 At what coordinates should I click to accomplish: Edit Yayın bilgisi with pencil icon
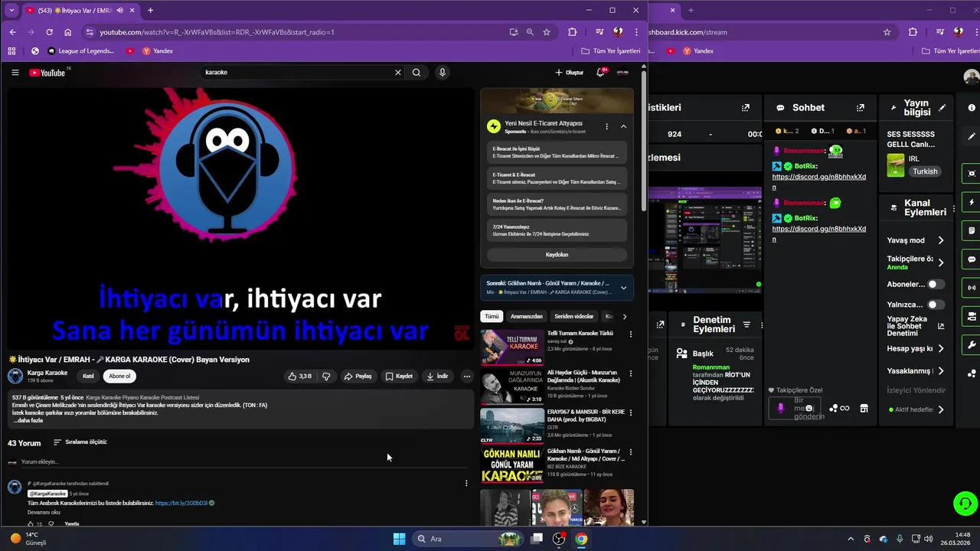tap(942, 108)
